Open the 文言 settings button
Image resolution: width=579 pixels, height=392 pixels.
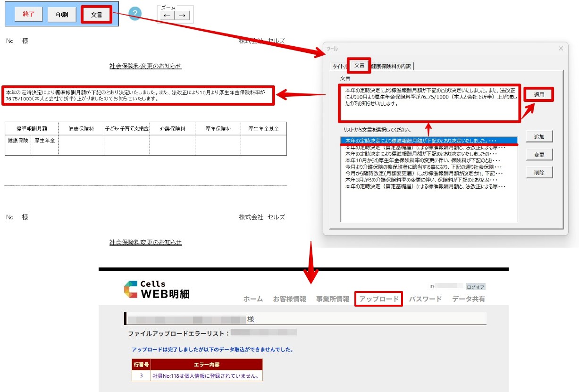[96, 15]
